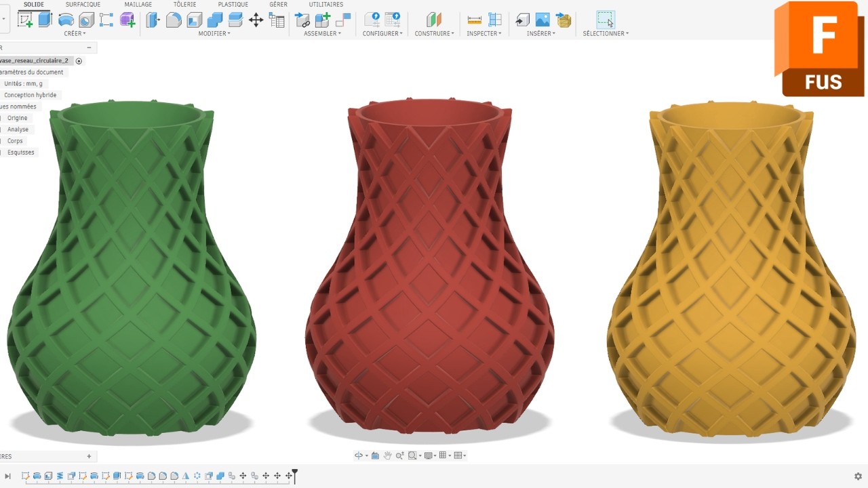
Task: Select the Esquisses browser item
Action: click(x=19, y=152)
